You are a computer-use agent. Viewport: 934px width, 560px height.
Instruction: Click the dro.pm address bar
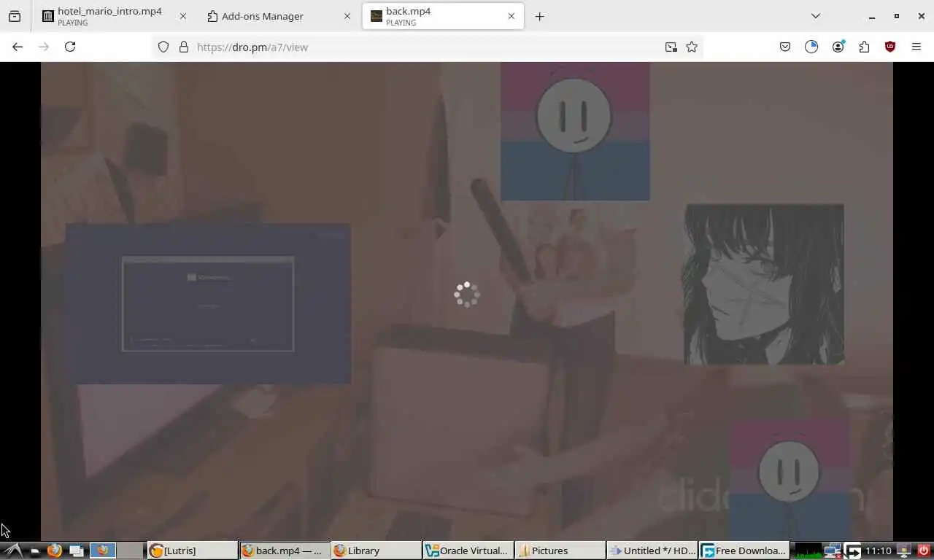427,47
